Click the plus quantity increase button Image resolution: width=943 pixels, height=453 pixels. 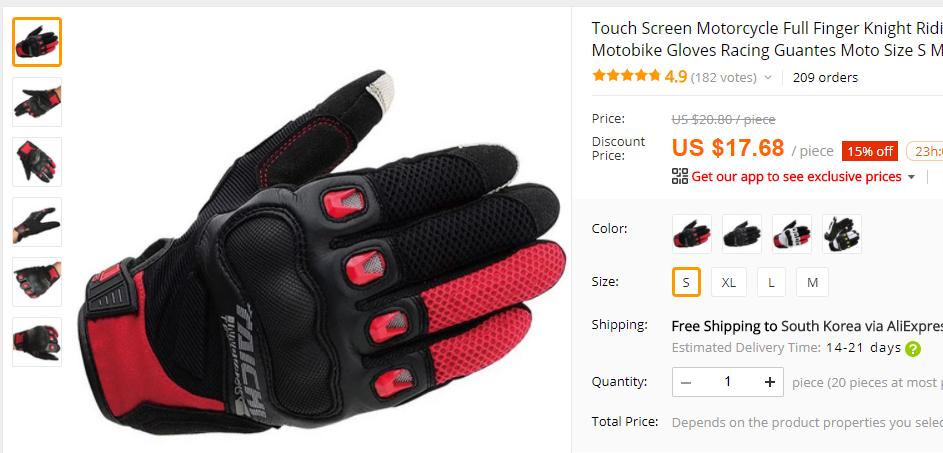click(x=769, y=382)
